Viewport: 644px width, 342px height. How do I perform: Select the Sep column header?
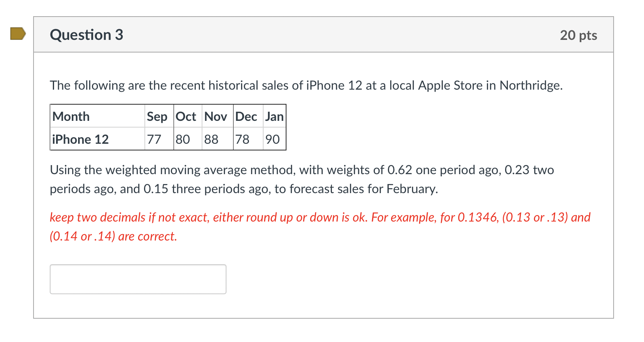[x=157, y=117]
